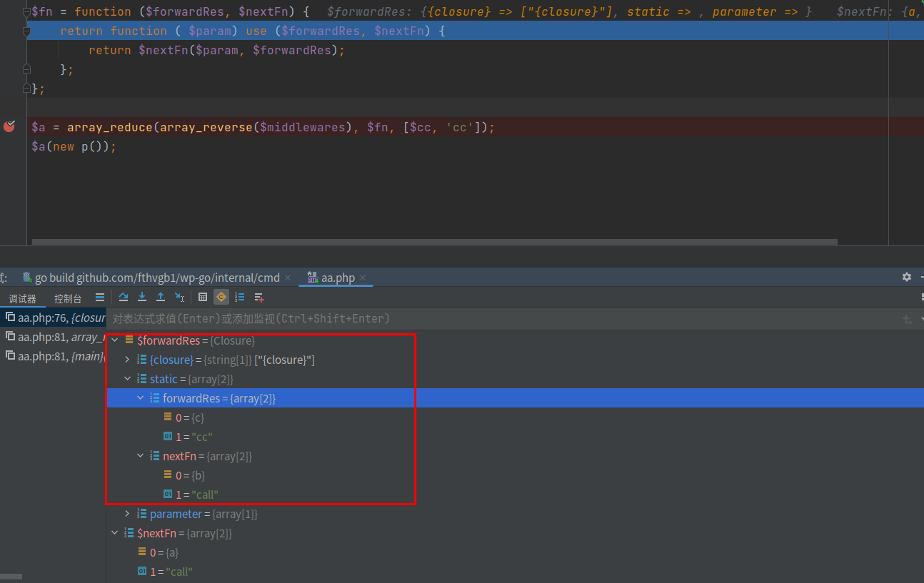Collapse the $nextFn variable node
The width and height of the screenshot is (924, 583).
click(x=114, y=533)
